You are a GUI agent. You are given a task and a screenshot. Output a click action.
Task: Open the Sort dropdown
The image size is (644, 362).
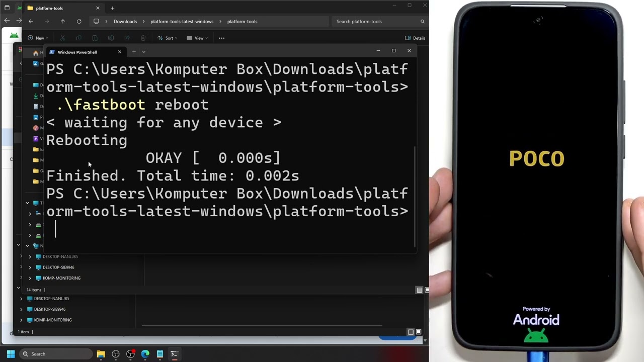(167, 38)
